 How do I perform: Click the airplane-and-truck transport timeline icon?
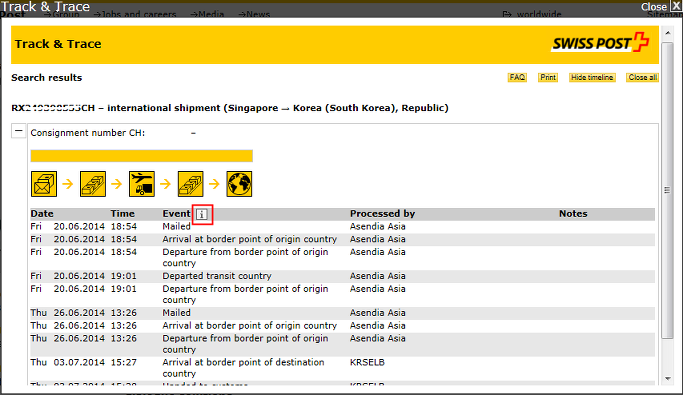(x=142, y=184)
